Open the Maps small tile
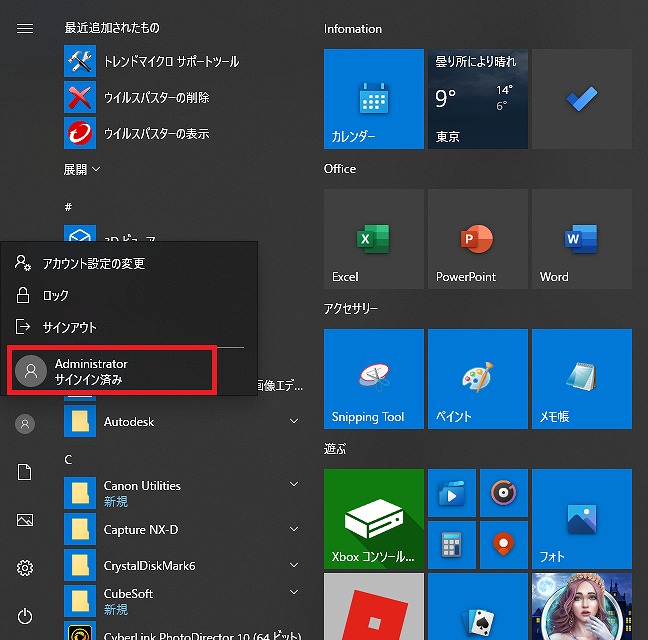Viewport: 648px width, 640px height. [504, 545]
